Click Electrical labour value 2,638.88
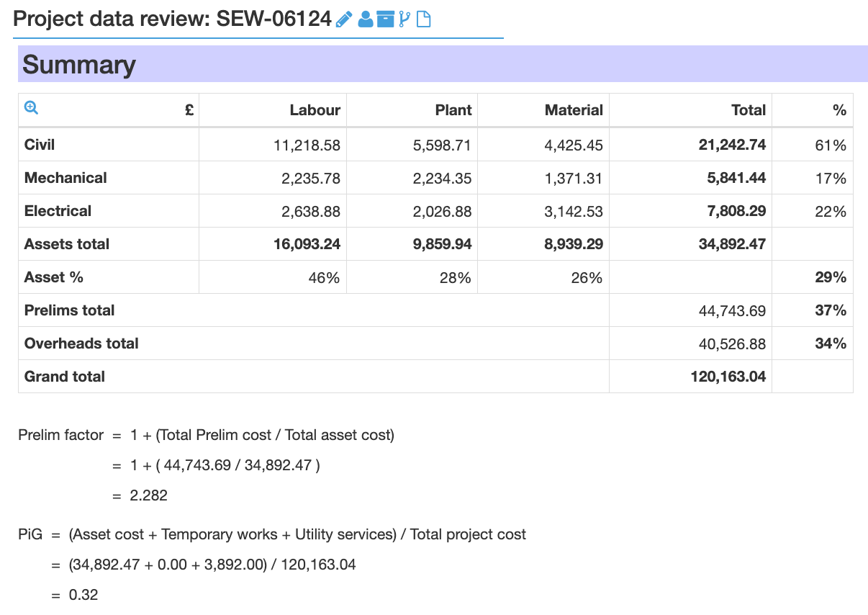Image resolution: width=868 pixels, height=615 pixels. click(311, 212)
